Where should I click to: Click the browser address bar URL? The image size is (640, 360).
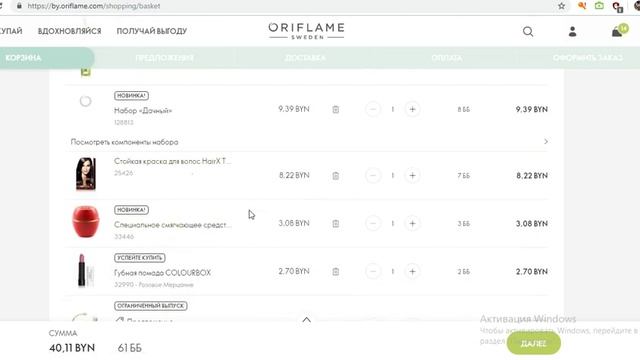[94, 6]
